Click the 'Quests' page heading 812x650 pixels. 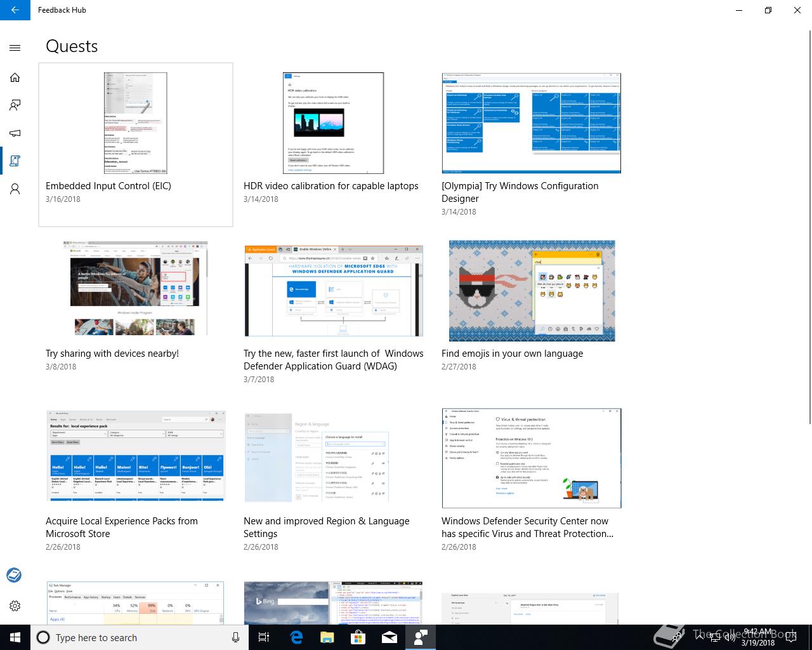point(72,46)
